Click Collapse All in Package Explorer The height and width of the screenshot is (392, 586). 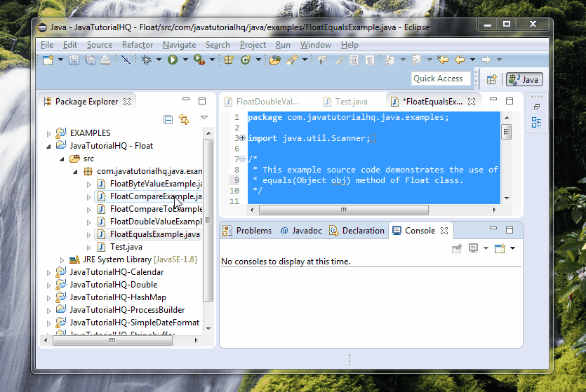pyautogui.click(x=168, y=119)
